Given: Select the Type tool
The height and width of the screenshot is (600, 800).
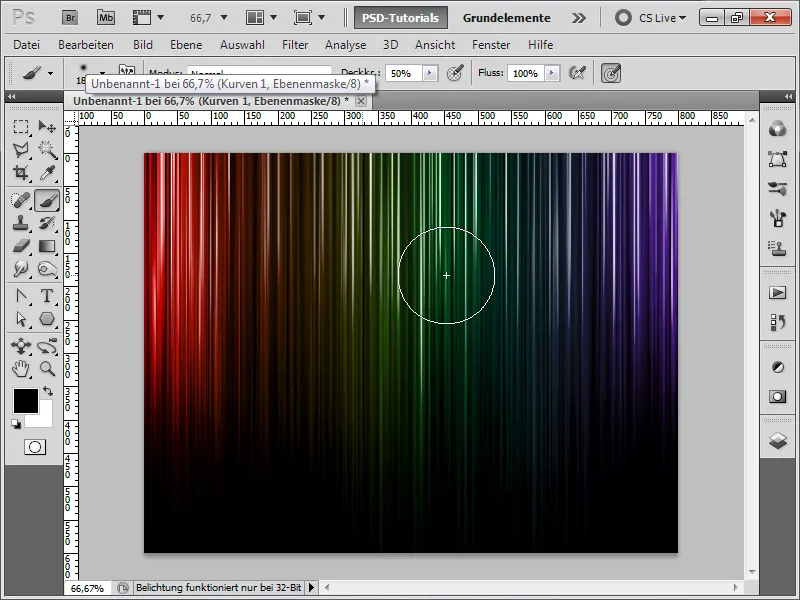Looking at the screenshot, I should [47, 296].
